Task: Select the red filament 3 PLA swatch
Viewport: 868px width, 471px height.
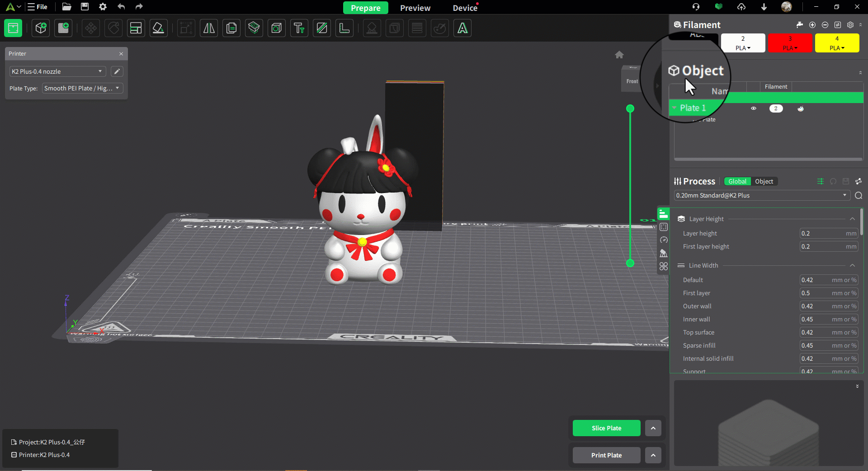Action: pos(790,43)
